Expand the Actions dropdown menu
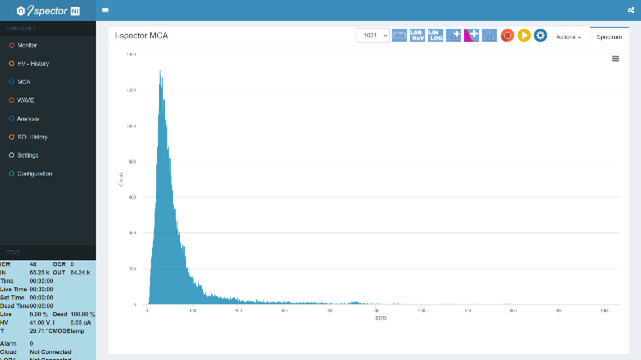Screen dimensions: 641x360 (568, 37)
